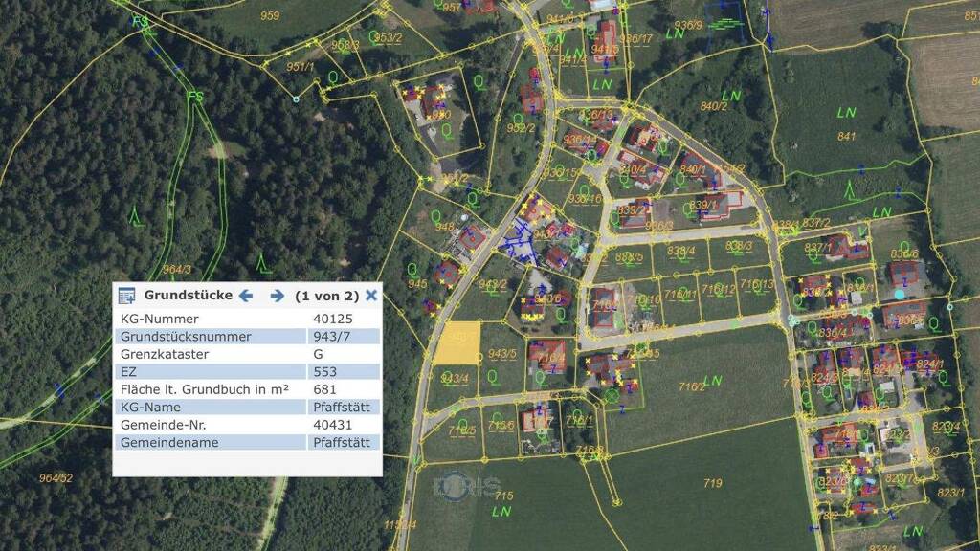Image resolution: width=980 pixels, height=551 pixels.
Task: Close the Grundstücke info popup
Action: 371,296
